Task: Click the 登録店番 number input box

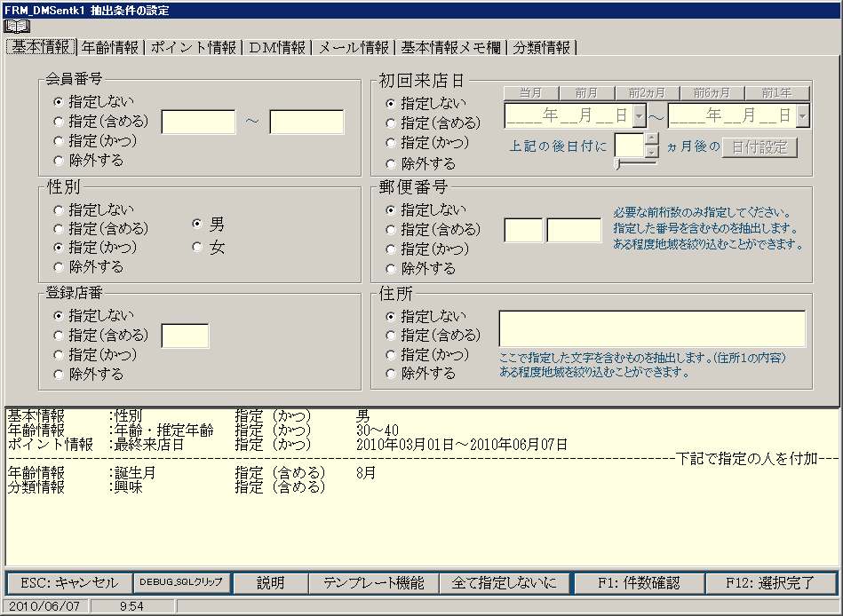Action: click(x=185, y=336)
